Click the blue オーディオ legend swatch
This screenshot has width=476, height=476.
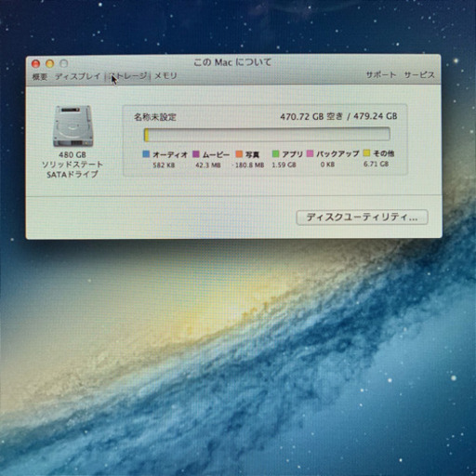pos(146,154)
